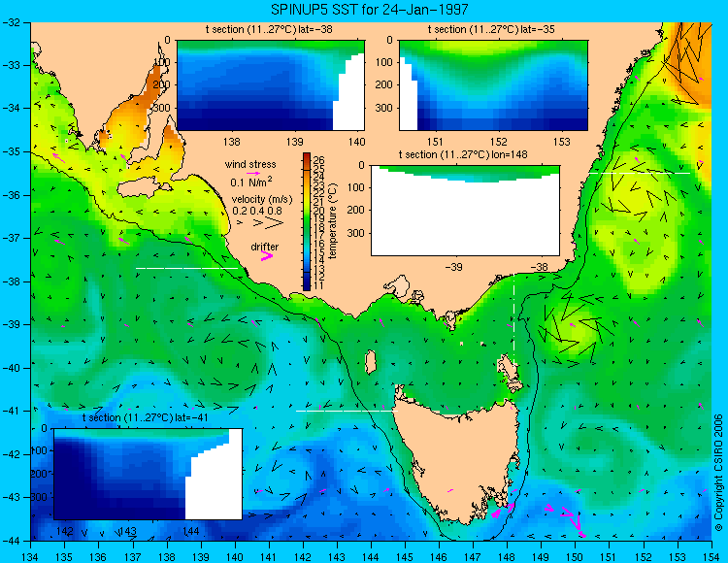This screenshot has width=728, height=563.
Task: Select the 't section (11..27°C) lon=148' heading
Action: [463, 154]
